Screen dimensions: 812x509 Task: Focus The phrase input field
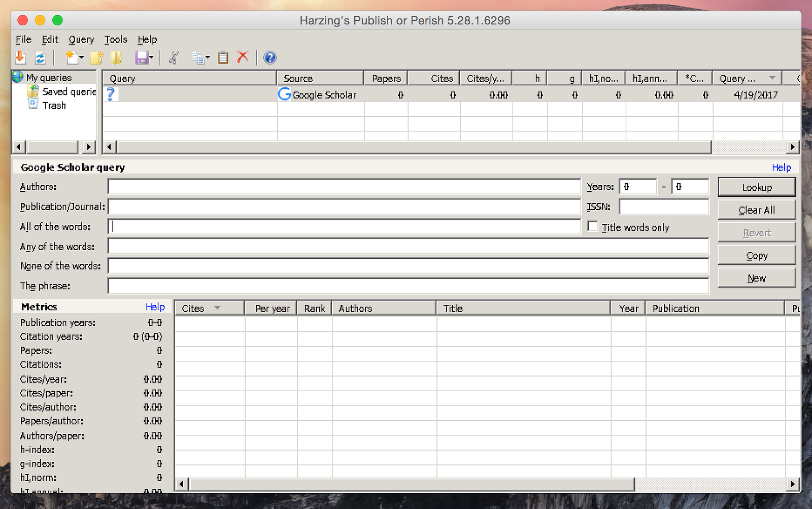pos(409,286)
